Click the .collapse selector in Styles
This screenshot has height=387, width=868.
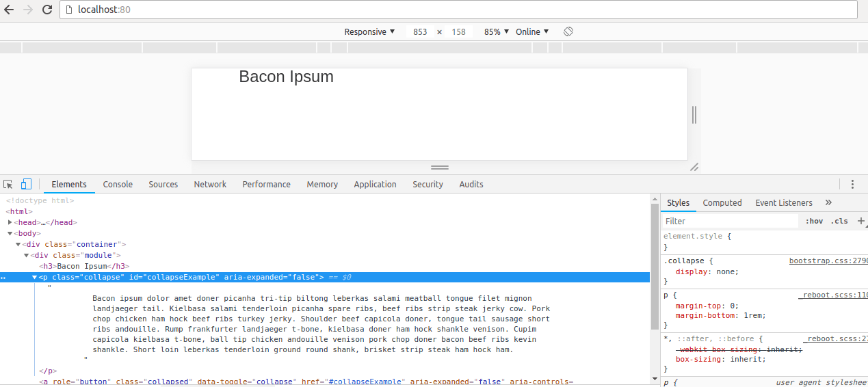click(x=685, y=261)
